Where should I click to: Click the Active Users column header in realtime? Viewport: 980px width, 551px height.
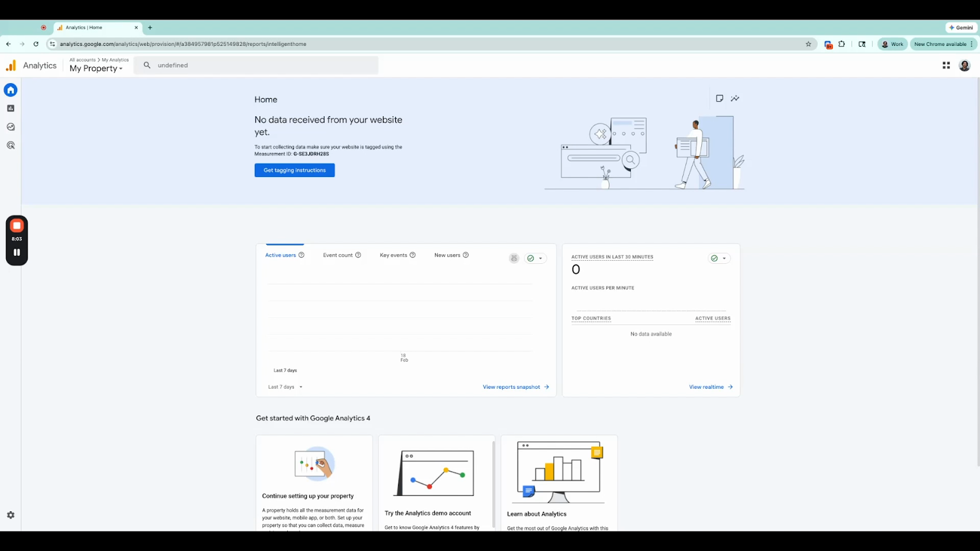coord(713,318)
